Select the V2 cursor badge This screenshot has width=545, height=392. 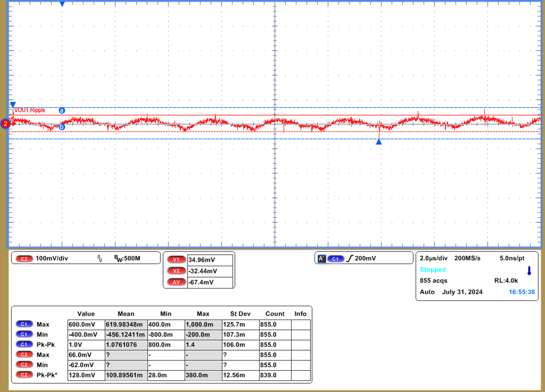click(x=176, y=271)
